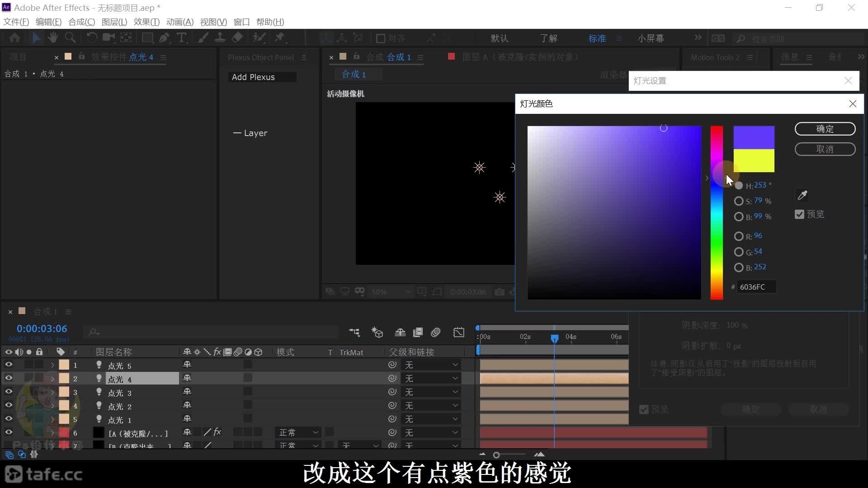
Task: Select the Brush tool
Action: click(x=203, y=38)
